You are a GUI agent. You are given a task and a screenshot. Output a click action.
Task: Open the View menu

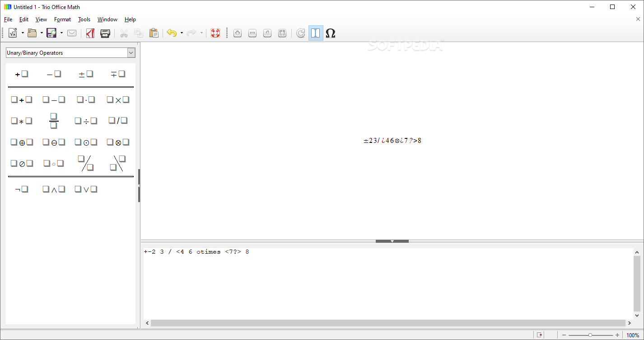[41, 19]
